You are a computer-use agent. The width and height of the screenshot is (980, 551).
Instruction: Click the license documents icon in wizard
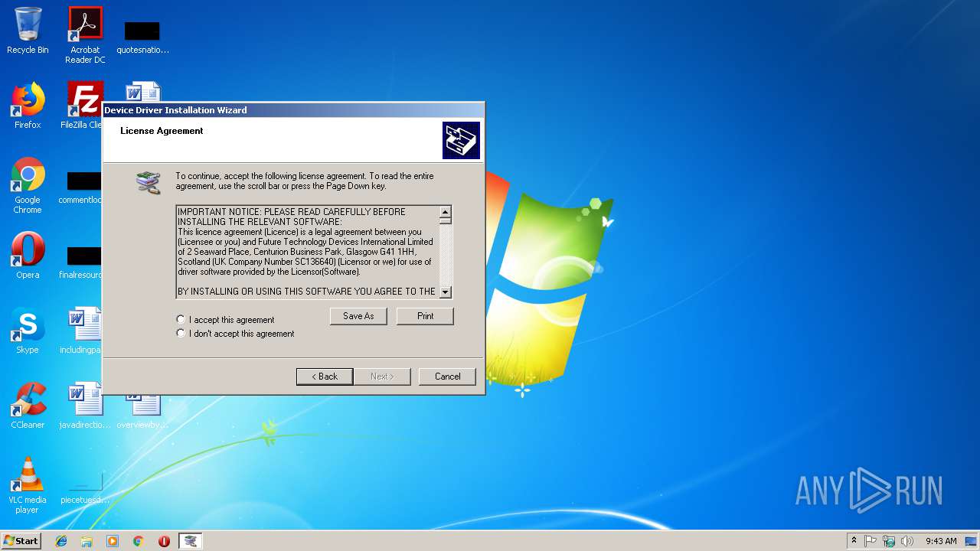coord(149,182)
